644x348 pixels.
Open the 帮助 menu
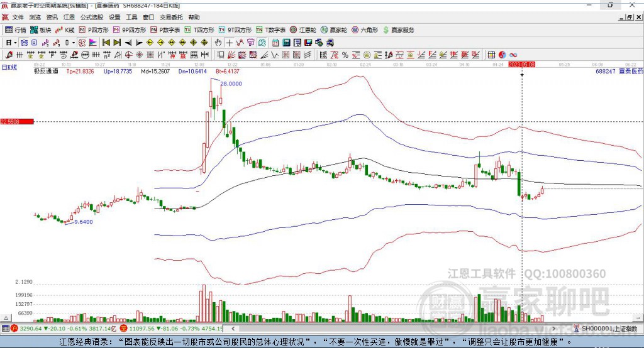(194, 17)
